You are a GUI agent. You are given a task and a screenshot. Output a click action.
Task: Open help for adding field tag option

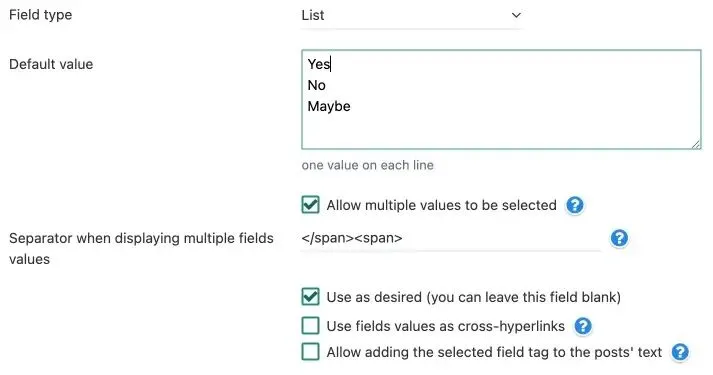click(x=680, y=352)
